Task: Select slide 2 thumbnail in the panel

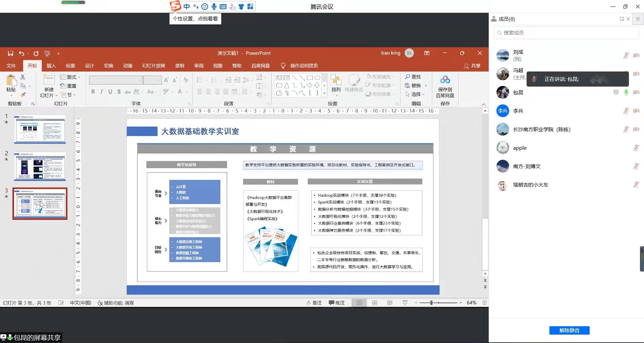Action: click(40, 166)
